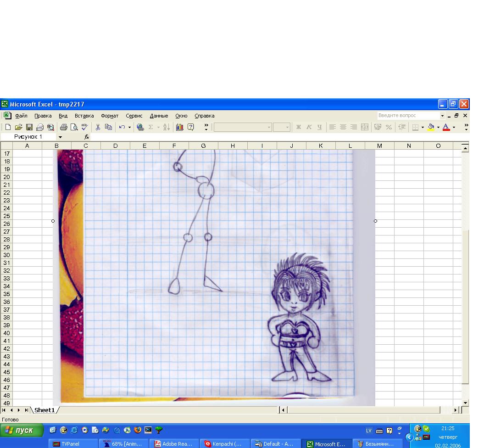The image size is (484, 448).
Task: Apply the yellow fill color bucket
Action: pos(431,127)
